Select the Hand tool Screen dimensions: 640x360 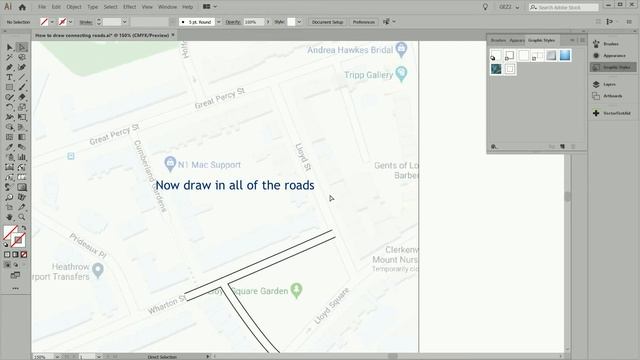tap(9, 217)
